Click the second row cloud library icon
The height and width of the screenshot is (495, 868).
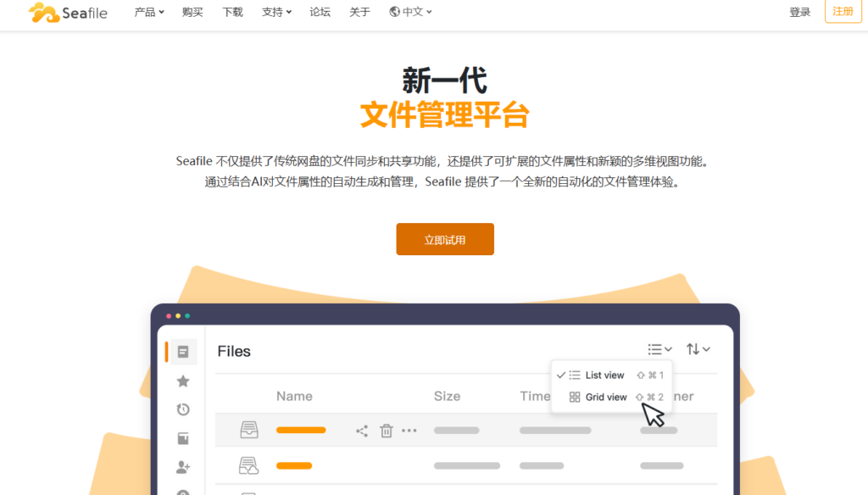(248, 465)
